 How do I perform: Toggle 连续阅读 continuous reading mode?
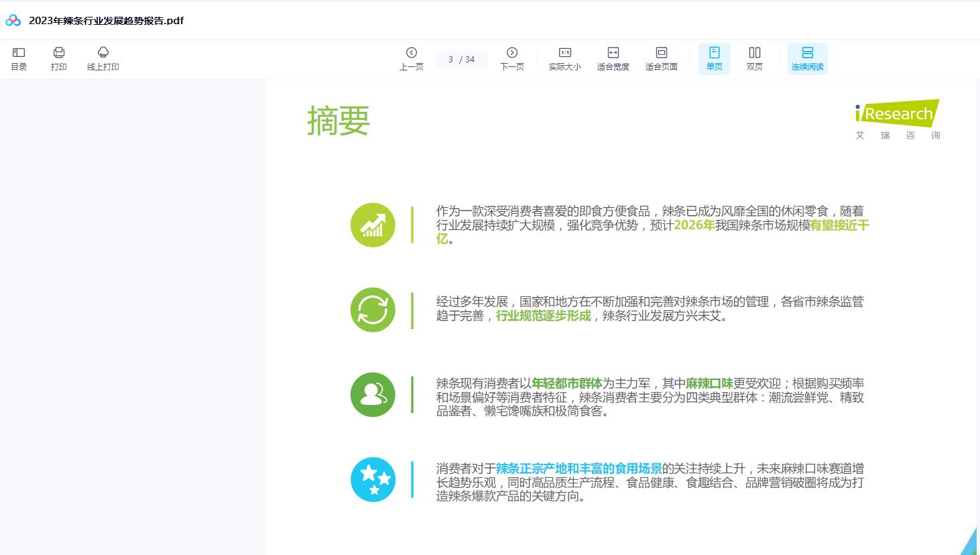pyautogui.click(x=807, y=58)
